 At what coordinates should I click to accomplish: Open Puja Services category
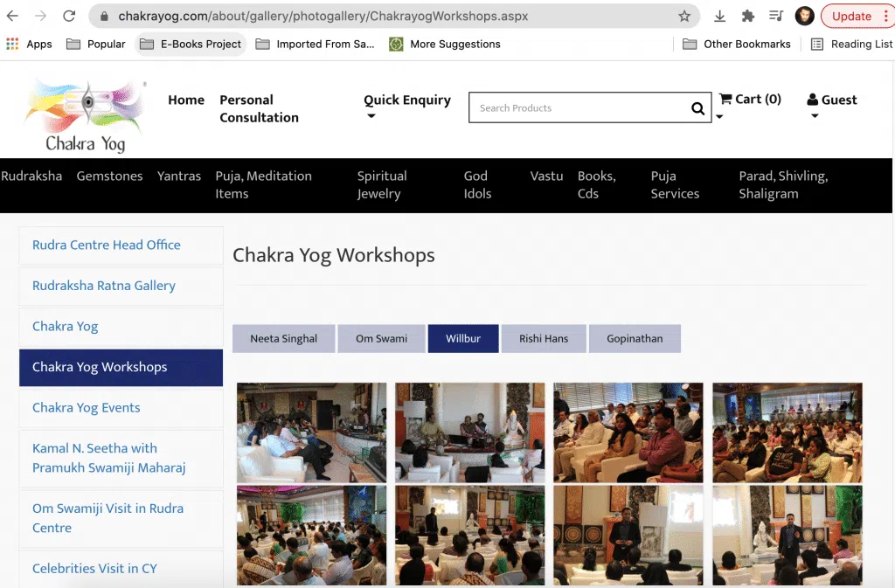coord(675,184)
